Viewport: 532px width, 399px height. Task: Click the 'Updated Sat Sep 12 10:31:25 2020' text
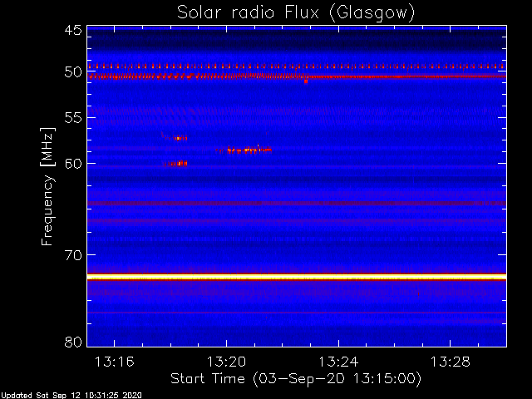click(x=71, y=396)
